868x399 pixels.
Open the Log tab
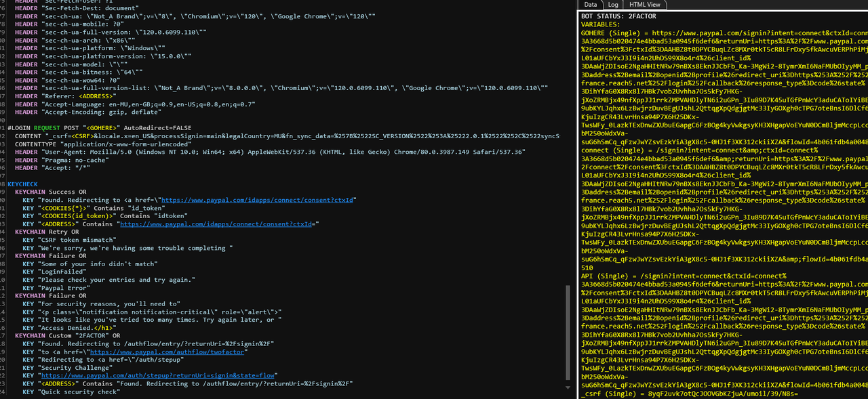pyautogui.click(x=612, y=5)
